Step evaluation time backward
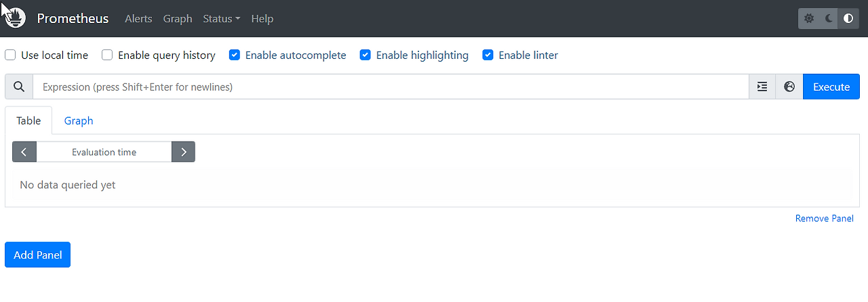 click(x=24, y=152)
